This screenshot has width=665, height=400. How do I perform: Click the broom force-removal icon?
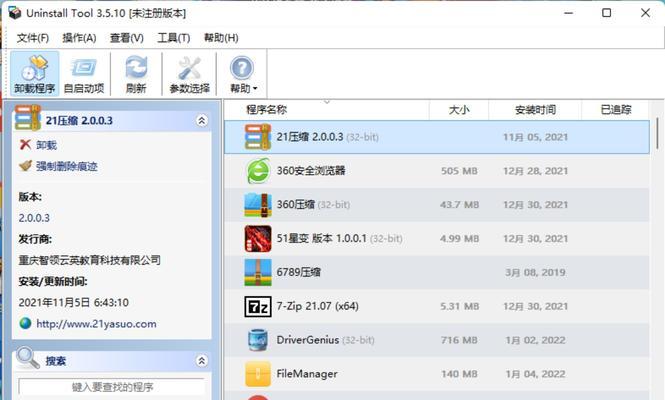[x=25, y=165]
